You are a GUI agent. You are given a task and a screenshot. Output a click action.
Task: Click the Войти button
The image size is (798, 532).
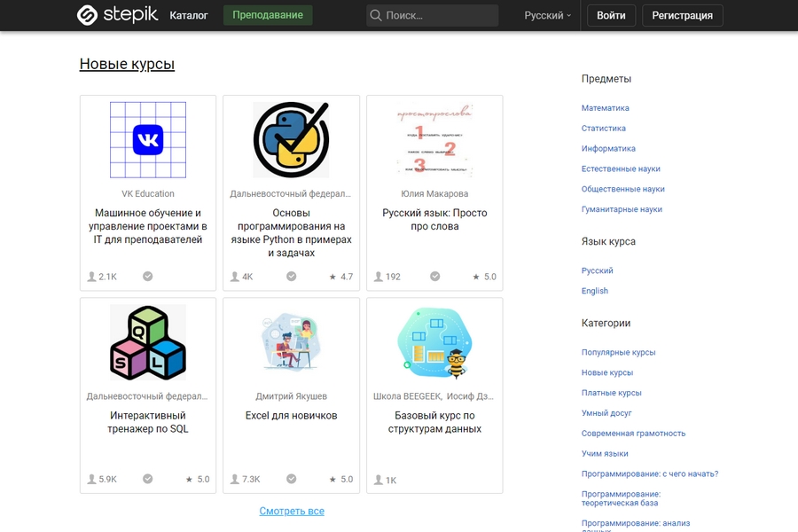tap(611, 15)
